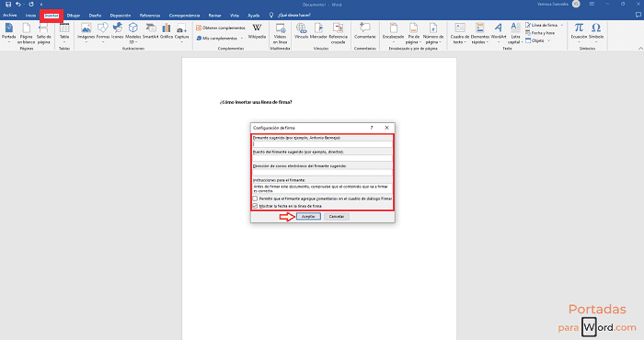Click the Puesto del firmante sugerido field
644x340 pixels.
coord(323,158)
